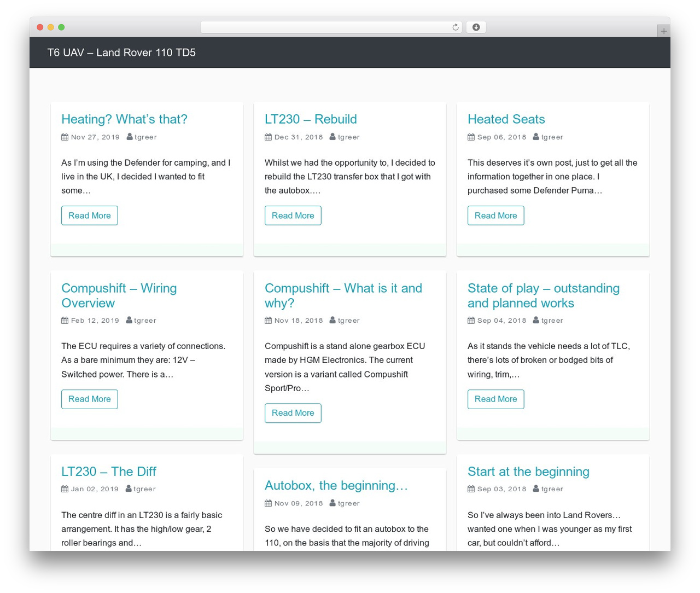Click the Dec 31, 2018 post date
The height and width of the screenshot is (593, 700).
299,137
